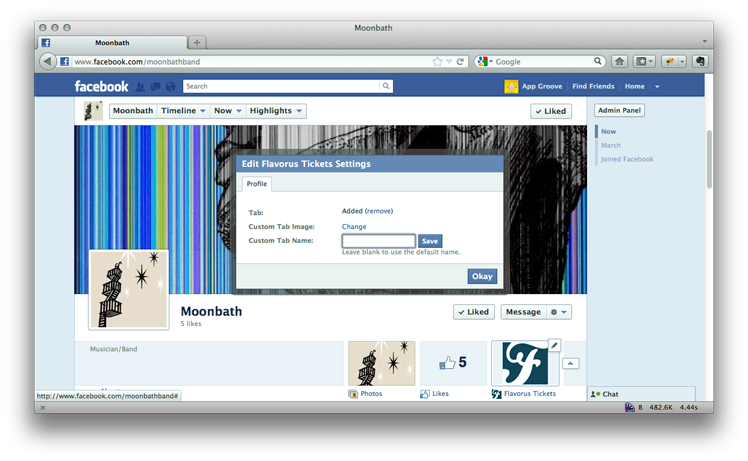Toggle top-right Liked button
Screen dimensions: 748x461
[x=551, y=111]
